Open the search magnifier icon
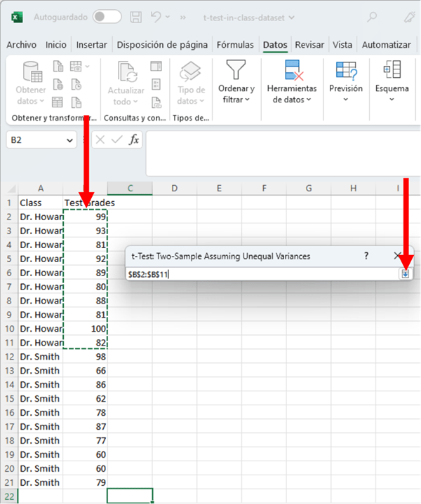 point(372,17)
